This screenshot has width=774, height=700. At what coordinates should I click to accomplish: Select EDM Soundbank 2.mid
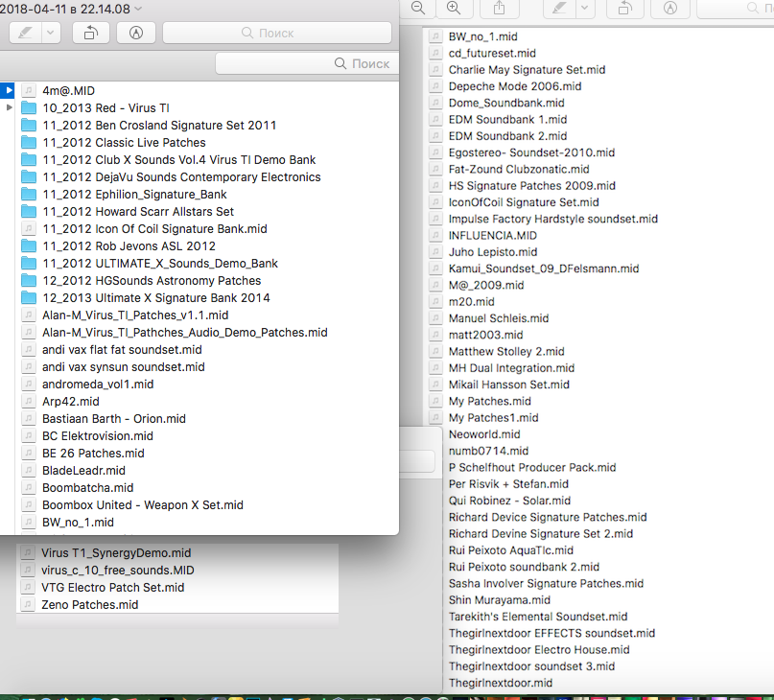[x=507, y=136]
